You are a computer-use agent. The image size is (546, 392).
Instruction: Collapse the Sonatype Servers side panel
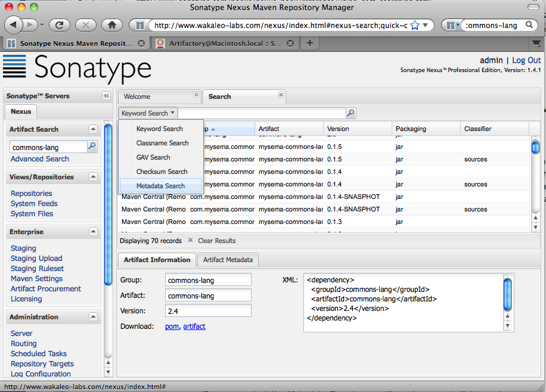tap(106, 96)
